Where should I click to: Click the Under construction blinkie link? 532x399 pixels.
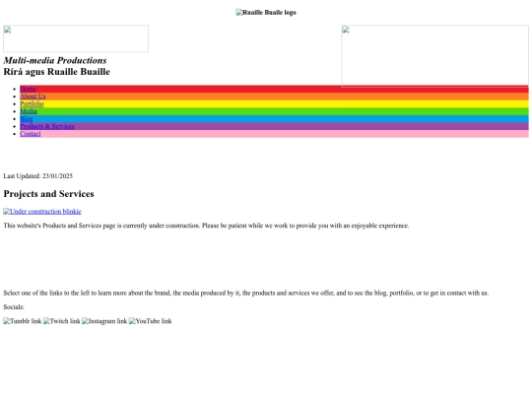point(42,212)
